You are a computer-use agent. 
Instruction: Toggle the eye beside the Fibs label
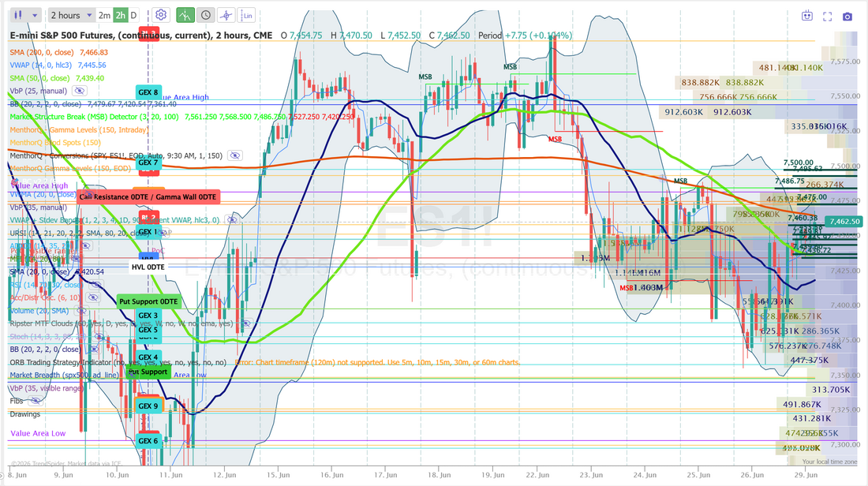[36, 401]
